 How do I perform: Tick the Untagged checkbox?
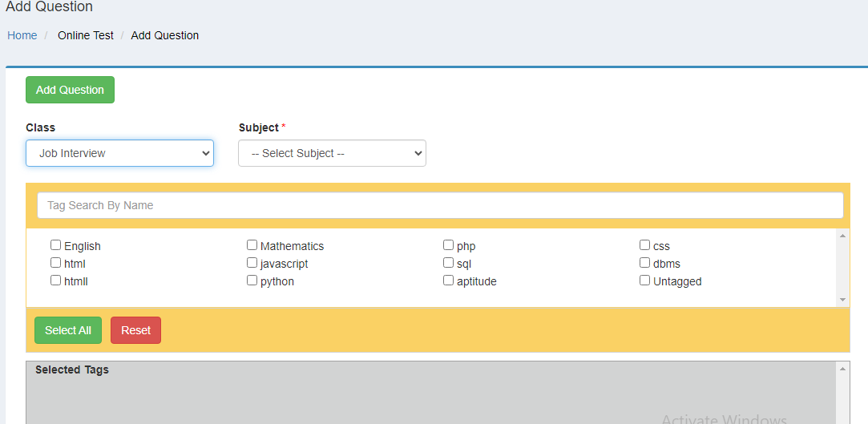point(645,281)
